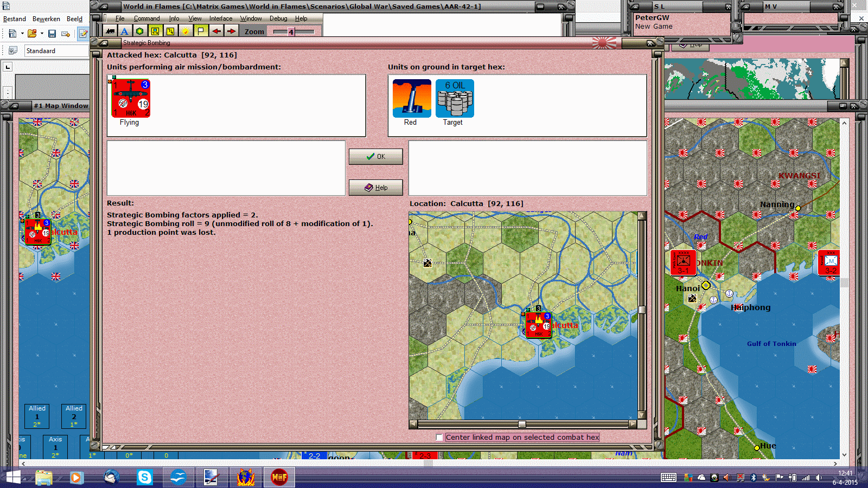Click the Allied 2 box in Map Window

[x=74, y=416]
